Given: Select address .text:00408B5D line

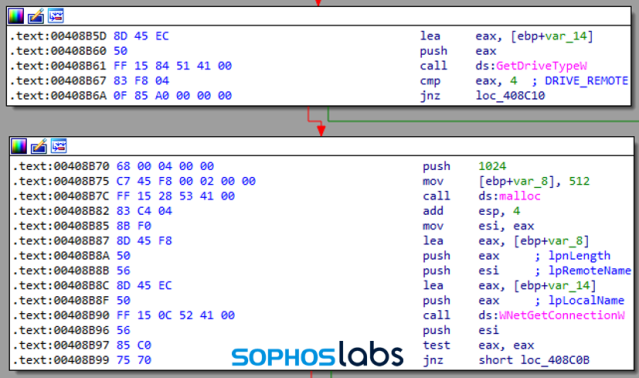Looking at the screenshot, I should [57, 36].
